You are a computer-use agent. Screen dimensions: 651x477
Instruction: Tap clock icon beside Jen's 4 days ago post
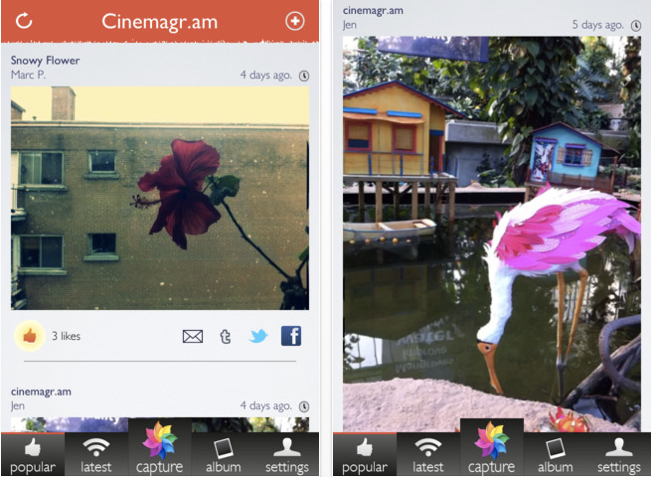click(x=304, y=406)
